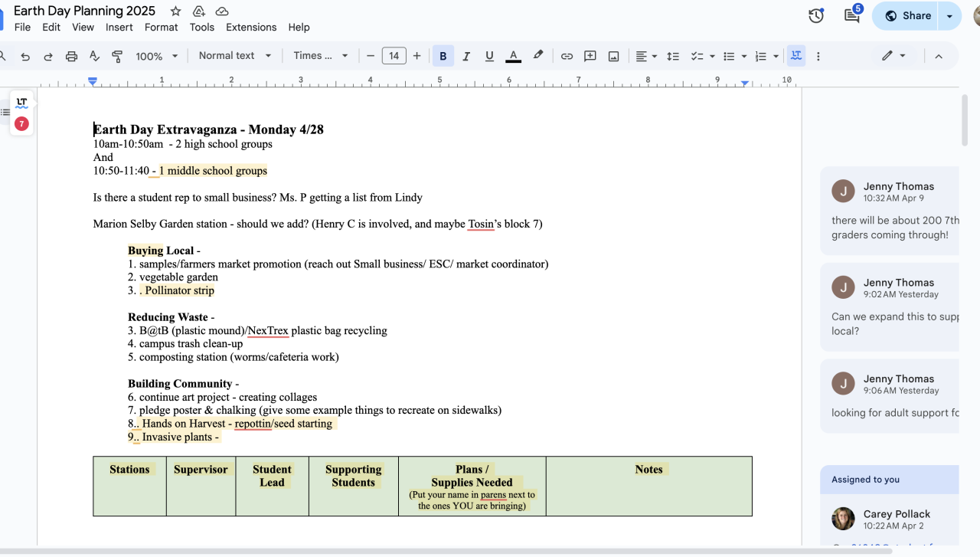This screenshot has height=557, width=980.
Task: Click the paint format roller icon
Action: (117, 56)
